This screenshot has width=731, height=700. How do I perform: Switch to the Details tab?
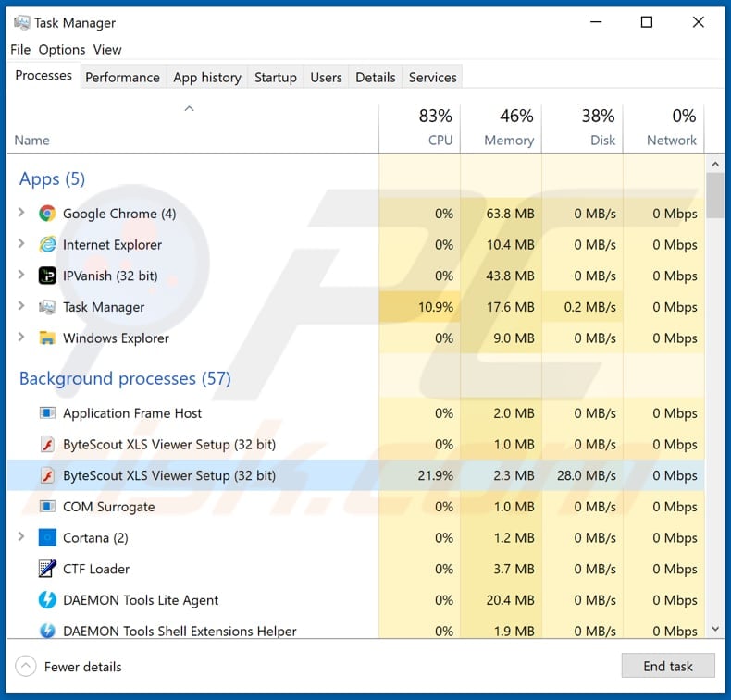pyautogui.click(x=376, y=78)
